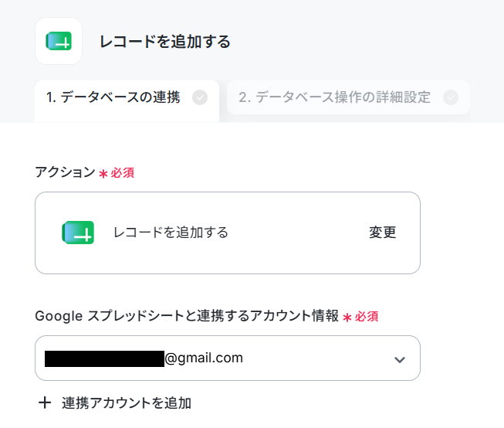
Task: Open the 2. データベース操作の詳細設定 tab
Action: [x=348, y=97]
